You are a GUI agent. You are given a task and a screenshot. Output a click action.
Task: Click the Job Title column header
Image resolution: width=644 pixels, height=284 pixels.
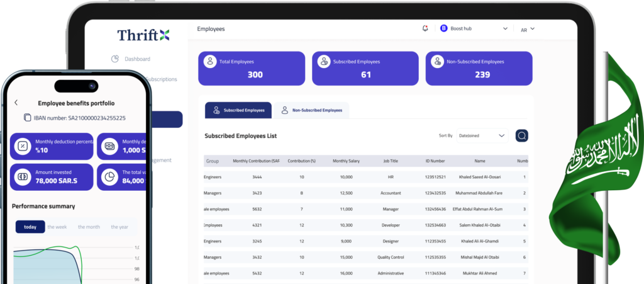click(391, 161)
